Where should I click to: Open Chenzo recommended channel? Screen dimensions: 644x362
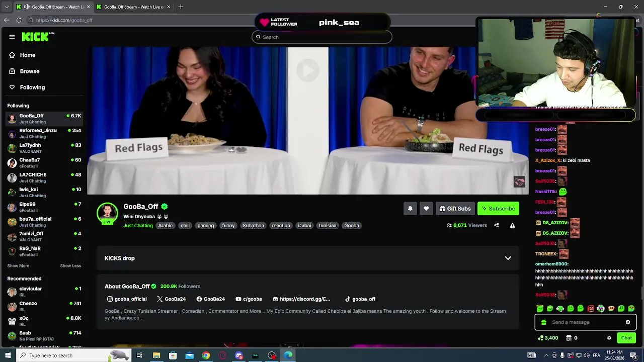[44, 306]
